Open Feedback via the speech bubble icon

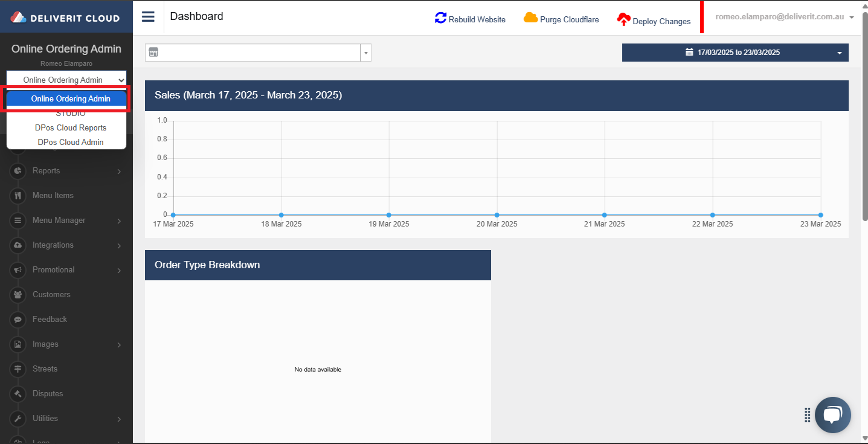18,320
